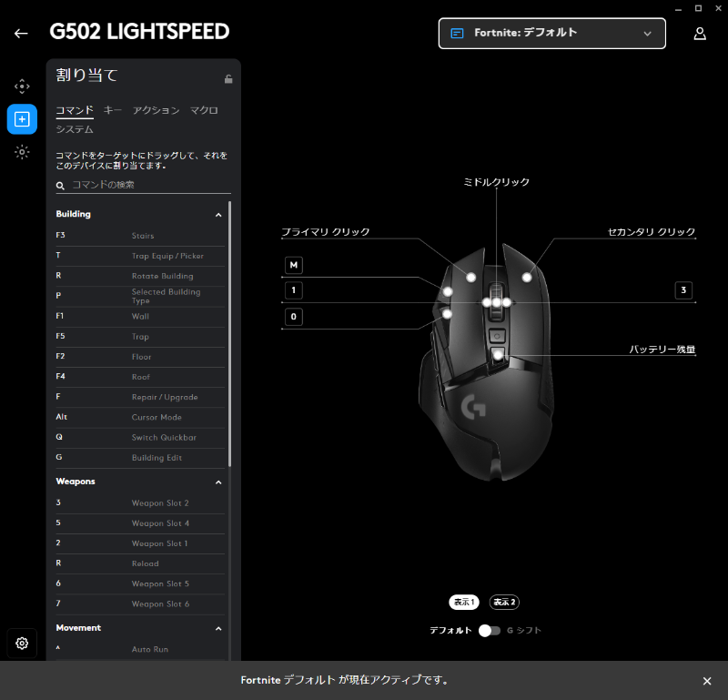Open the user account icon
Screen dimensions: 728x700
pyautogui.click(x=699, y=34)
